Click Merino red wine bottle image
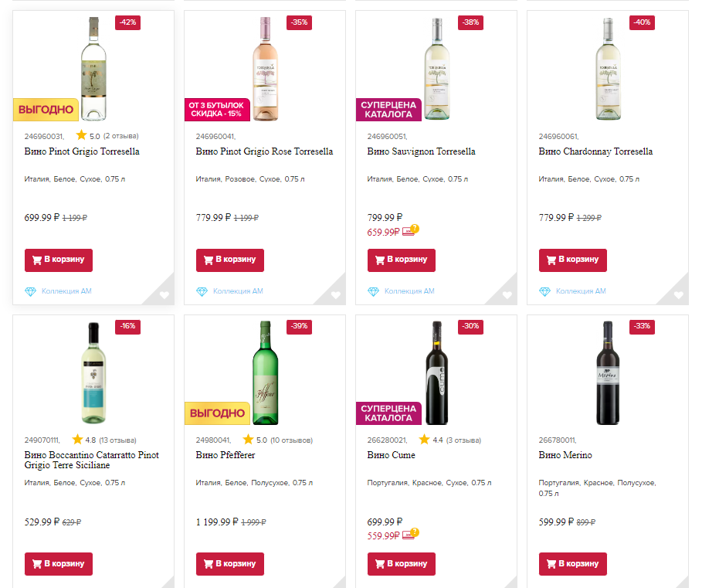Viewport: 702px width, 588px height. [x=608, y=372]
